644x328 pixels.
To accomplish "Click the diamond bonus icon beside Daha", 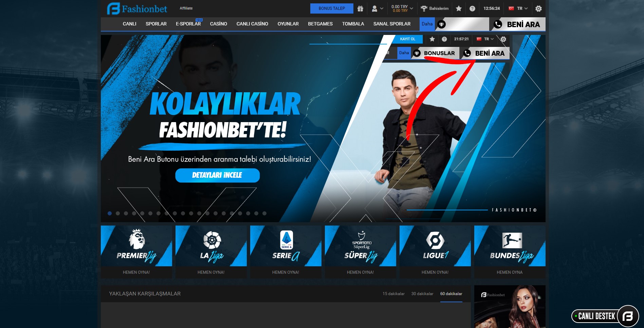I will pyautogui.click(x=441, y=24).
